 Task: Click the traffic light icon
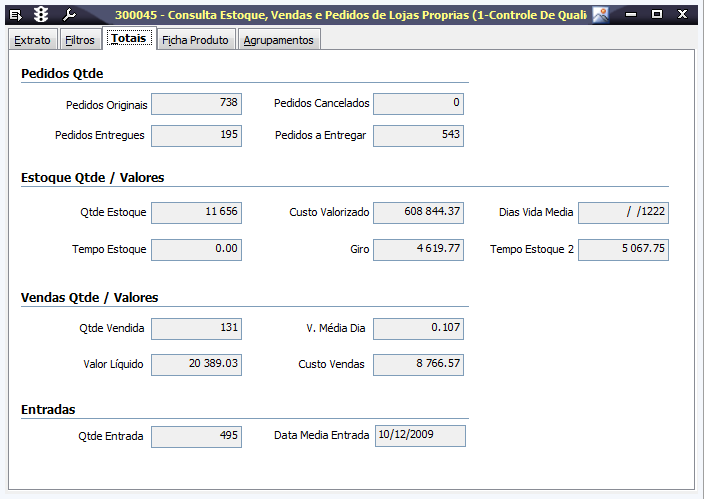(x=41, y=15)
